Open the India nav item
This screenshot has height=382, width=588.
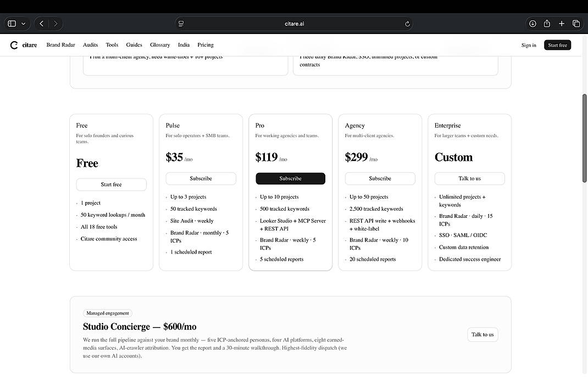(184, 45)
